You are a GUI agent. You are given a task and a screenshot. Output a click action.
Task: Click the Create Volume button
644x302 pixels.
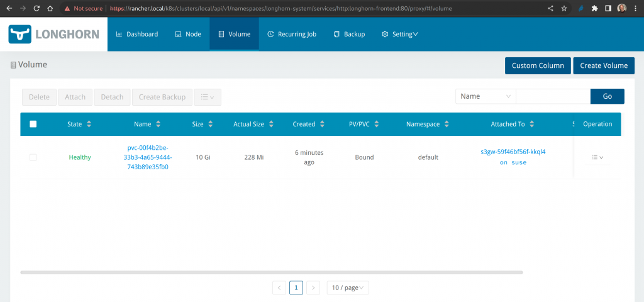tap(603, 65)
